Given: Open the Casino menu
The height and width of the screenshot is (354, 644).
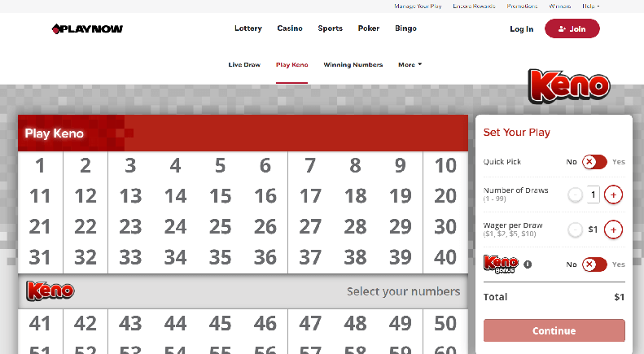Looking at the screenshot, I should (x=290, y=28).
